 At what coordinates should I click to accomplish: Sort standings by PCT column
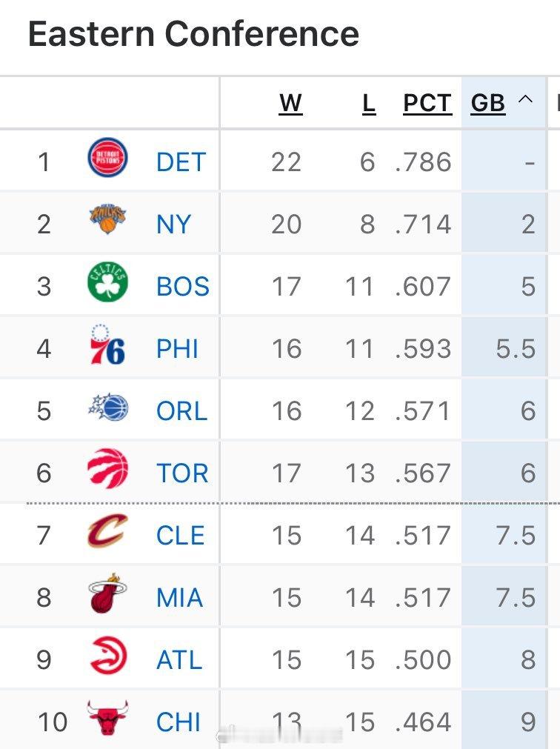tap(427, 104)
